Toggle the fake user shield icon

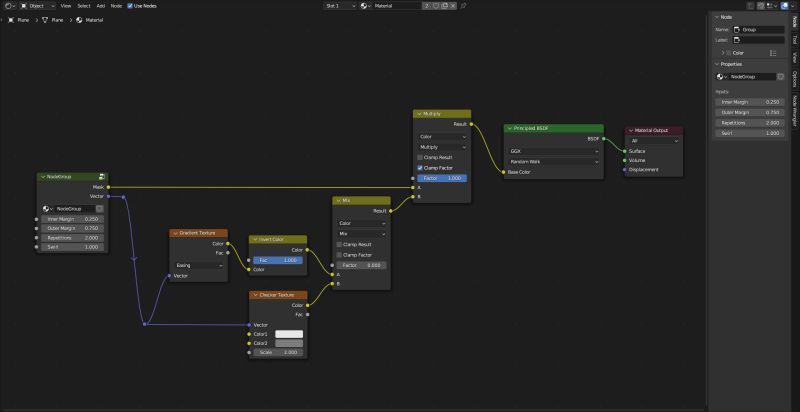pos(436,6)
